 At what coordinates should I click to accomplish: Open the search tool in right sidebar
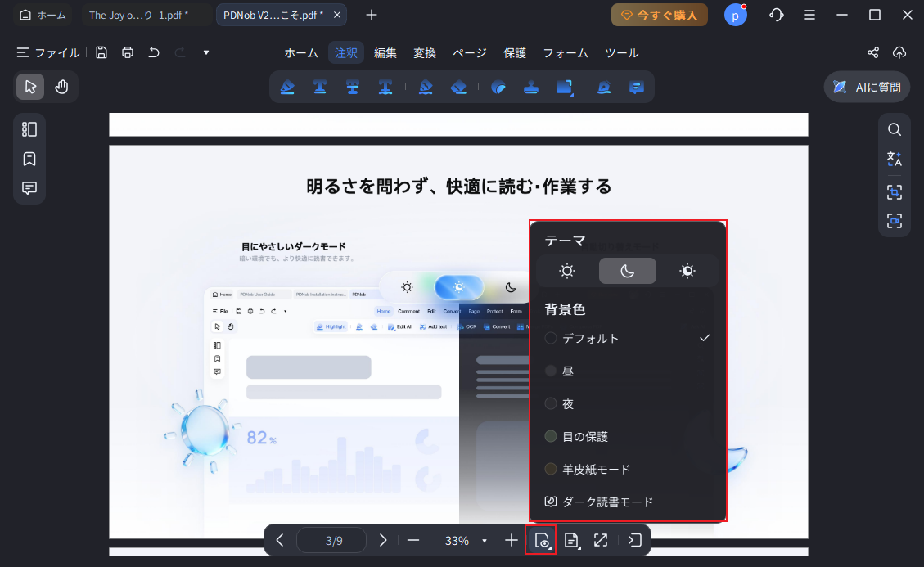tap(895, 129)
